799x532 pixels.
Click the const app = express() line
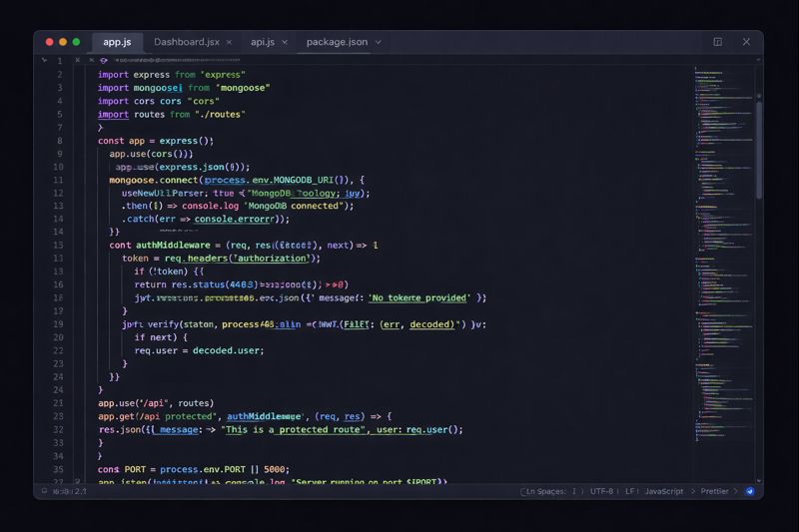(156, 141)
